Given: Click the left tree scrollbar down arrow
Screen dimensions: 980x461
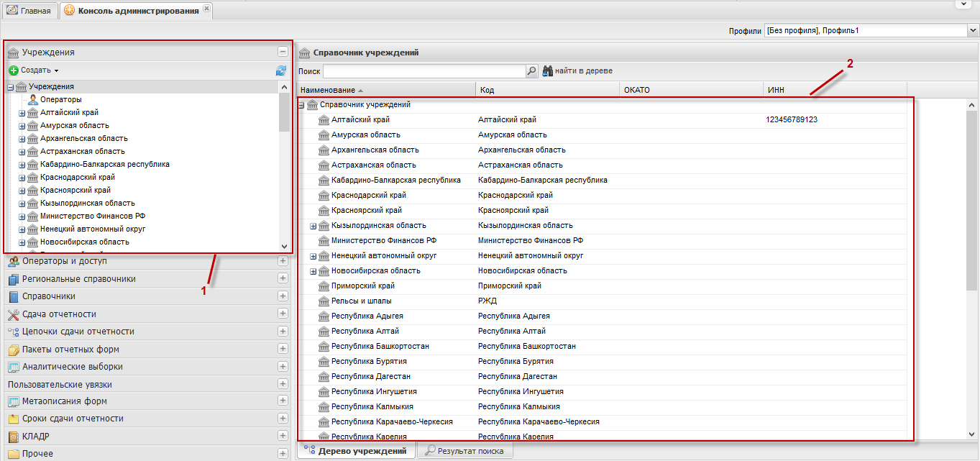Looking at the screenshot, I should [x=284, y=246].
